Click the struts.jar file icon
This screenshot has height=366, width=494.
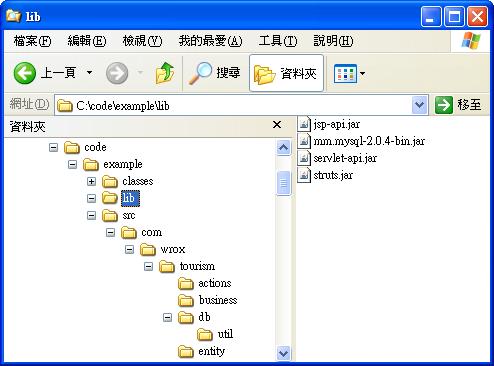tap(304, 175)
